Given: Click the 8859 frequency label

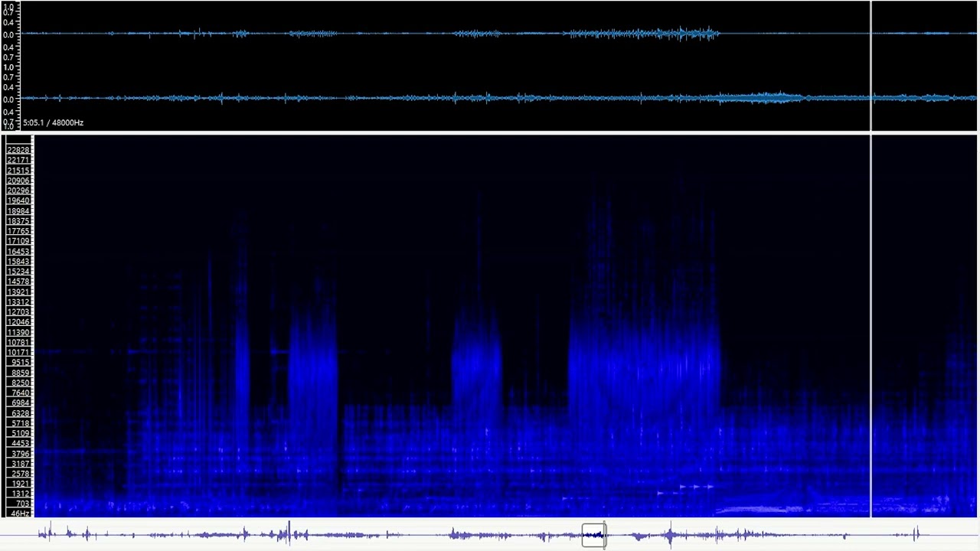Looking at the screenshot, I should pos(18,373).
